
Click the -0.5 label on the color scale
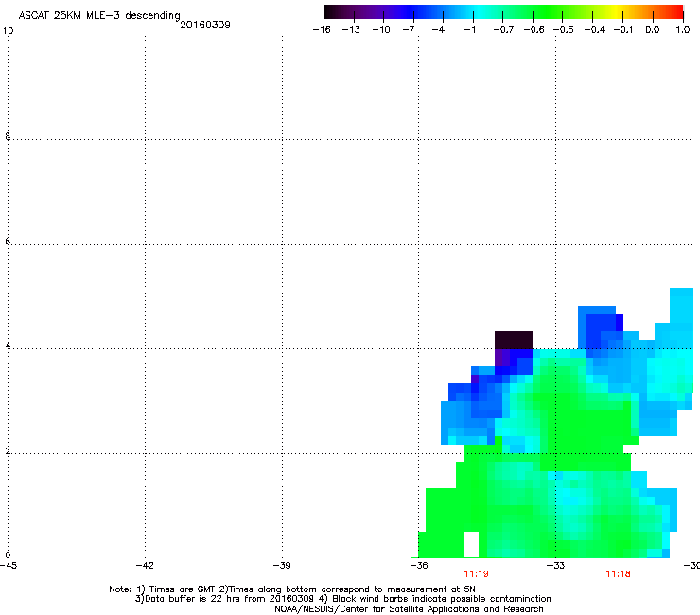(x=564, y=30)
